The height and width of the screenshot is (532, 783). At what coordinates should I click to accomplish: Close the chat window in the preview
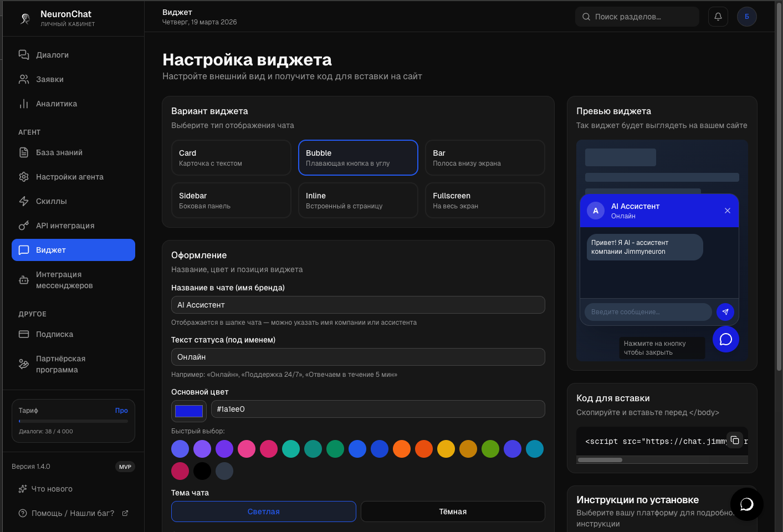[x=728, y=211]
